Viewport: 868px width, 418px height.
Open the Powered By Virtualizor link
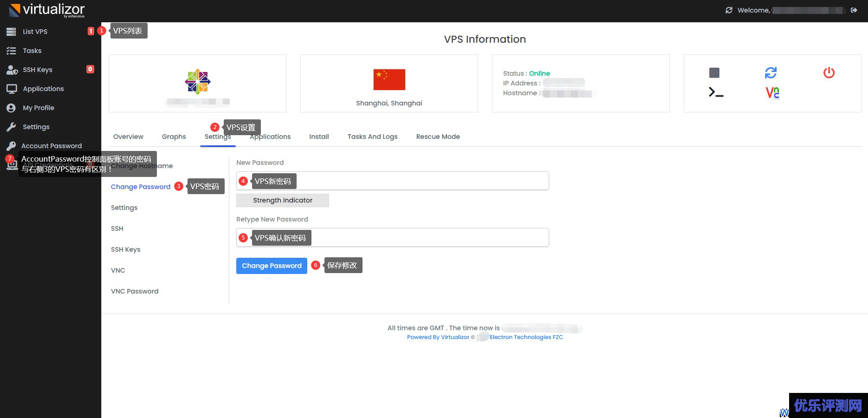pyautogui.click(x=438, y=337)
